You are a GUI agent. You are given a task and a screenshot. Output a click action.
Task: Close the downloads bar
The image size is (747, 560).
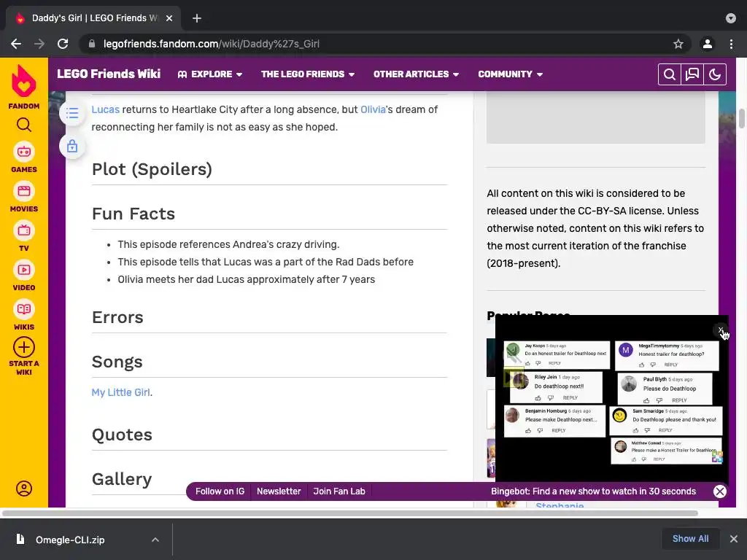pos(734,539)
